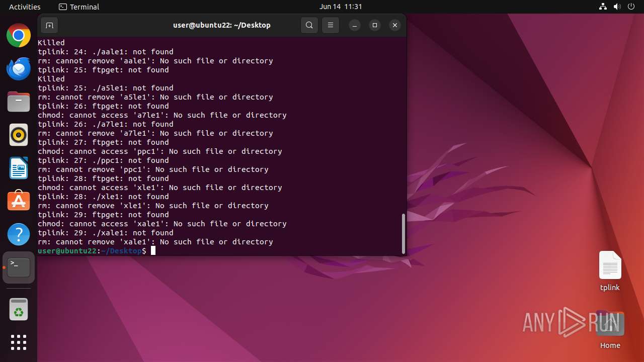This screenshot has width=644, height=362.
Task: Click the network status icon
Action: tap(603, 7)
